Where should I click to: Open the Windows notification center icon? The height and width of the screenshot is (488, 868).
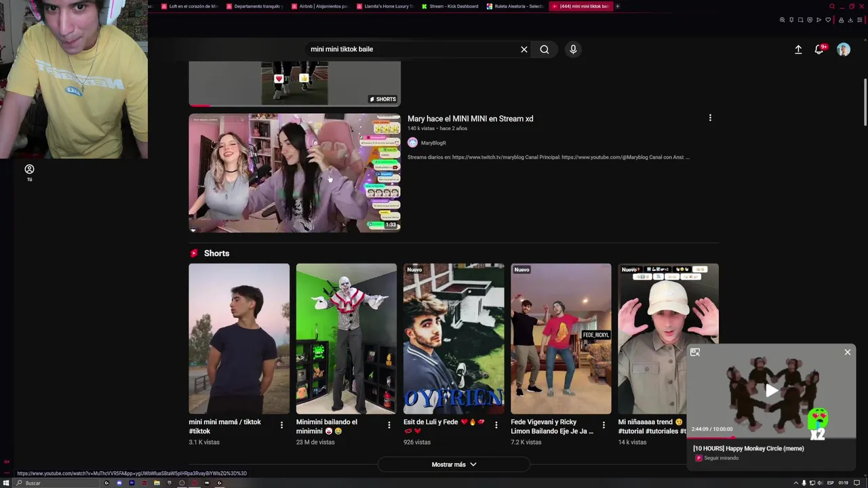tap(857, 483)
